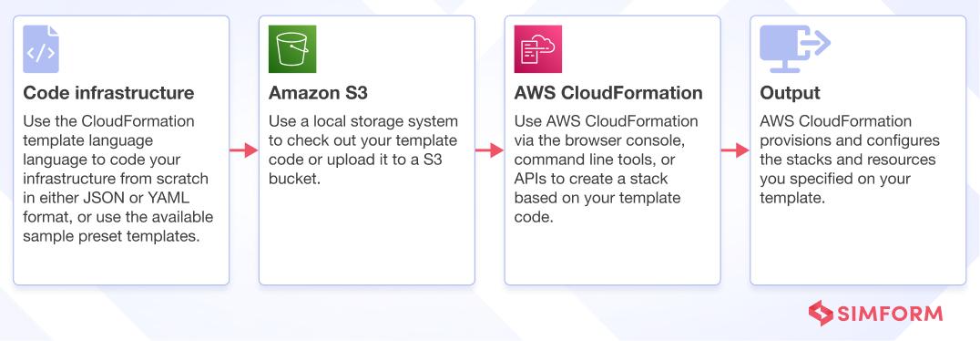The width and height of the screenshot is (980, 341).
Task: Click the SIMFORM brand text
Action: (x=890, y=314)
